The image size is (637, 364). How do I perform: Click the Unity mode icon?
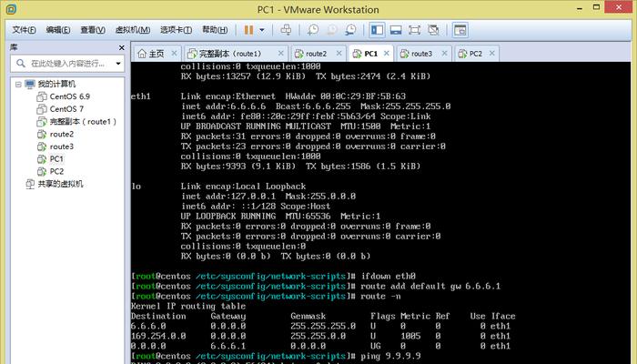point(433,30)
